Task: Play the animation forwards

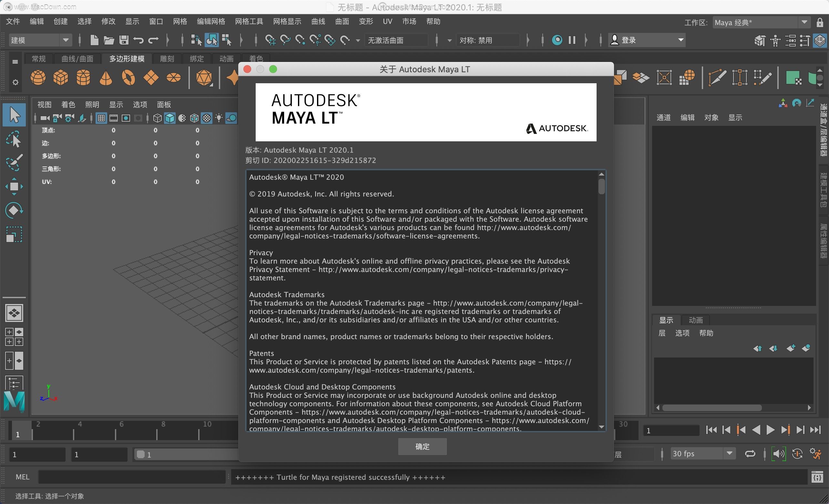Action: 770,430
